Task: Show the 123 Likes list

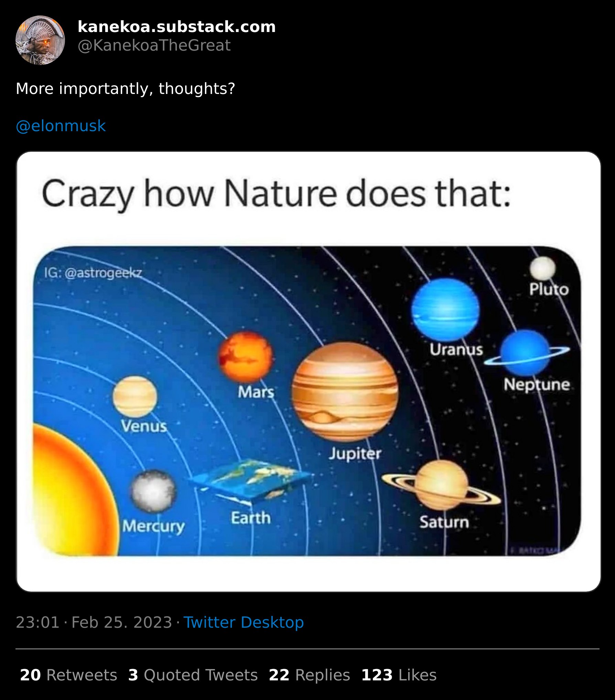Action: 399,675
